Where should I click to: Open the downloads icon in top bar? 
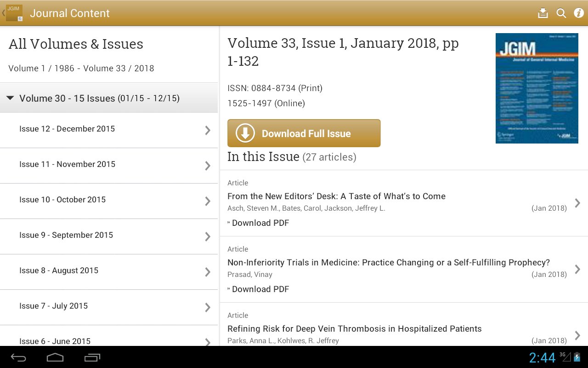click(543, 13)
